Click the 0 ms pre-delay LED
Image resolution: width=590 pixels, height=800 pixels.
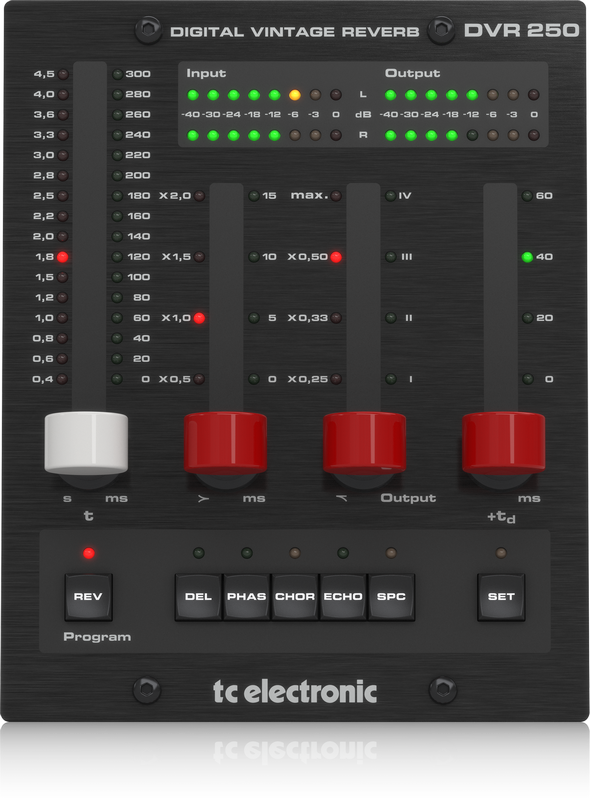pos(527,379)
